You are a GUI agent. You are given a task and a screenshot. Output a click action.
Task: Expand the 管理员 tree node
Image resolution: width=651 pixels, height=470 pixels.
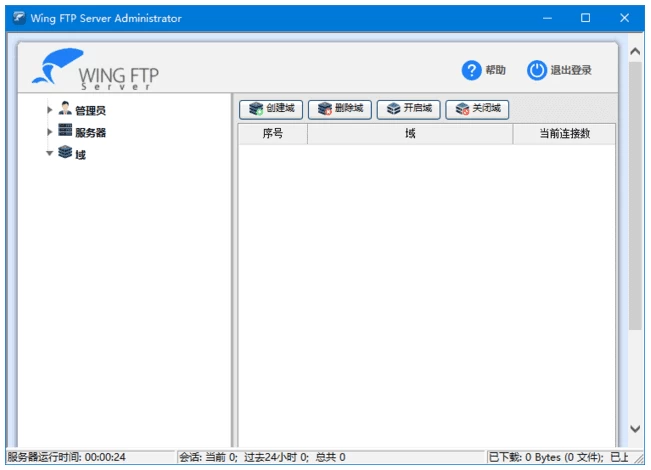(49, 110)
